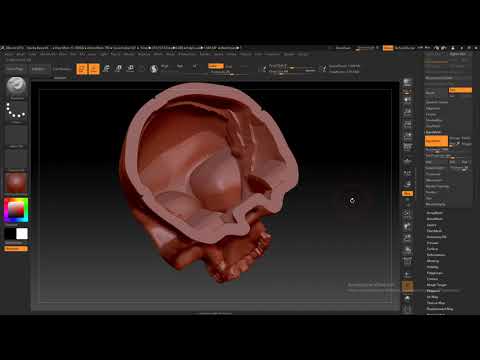480x360 pixels.
Task: Select the black secondary color swatch
Action: pos(10,234)
